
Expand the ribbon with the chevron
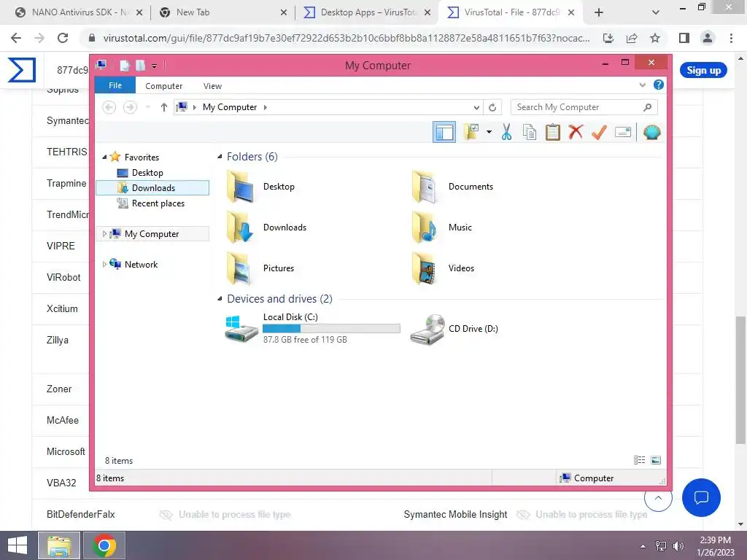(x=642, y=85)
